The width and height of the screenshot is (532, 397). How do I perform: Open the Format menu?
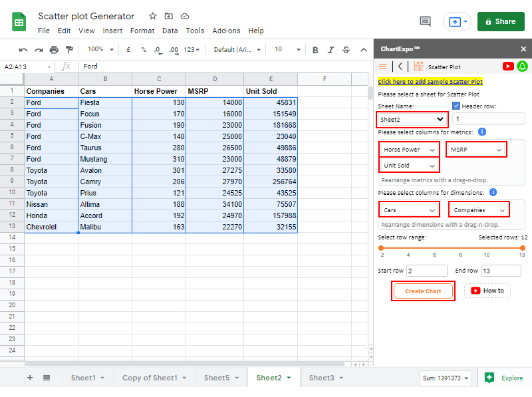tap(142, 31)
